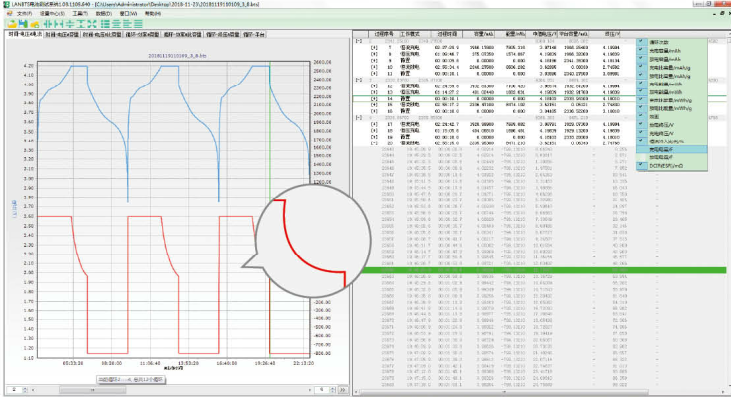
Task: Click the yellow open-folder toolbar icon
Action: (12, 24)
